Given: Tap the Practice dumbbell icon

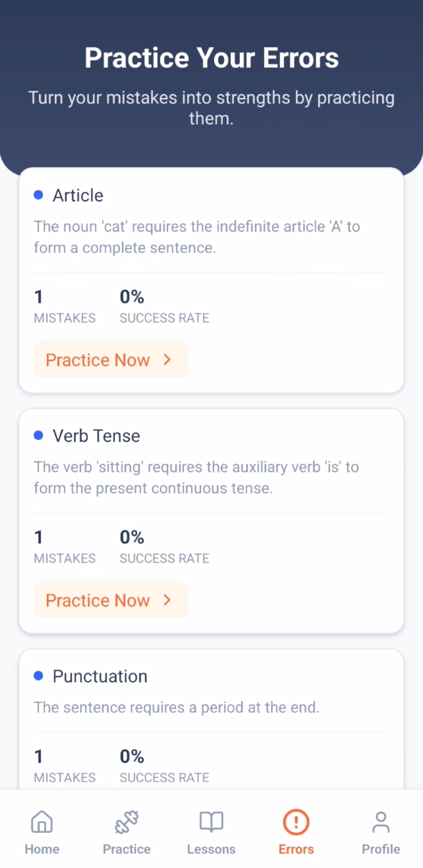Looking at the screenshot, I should 127,821.
